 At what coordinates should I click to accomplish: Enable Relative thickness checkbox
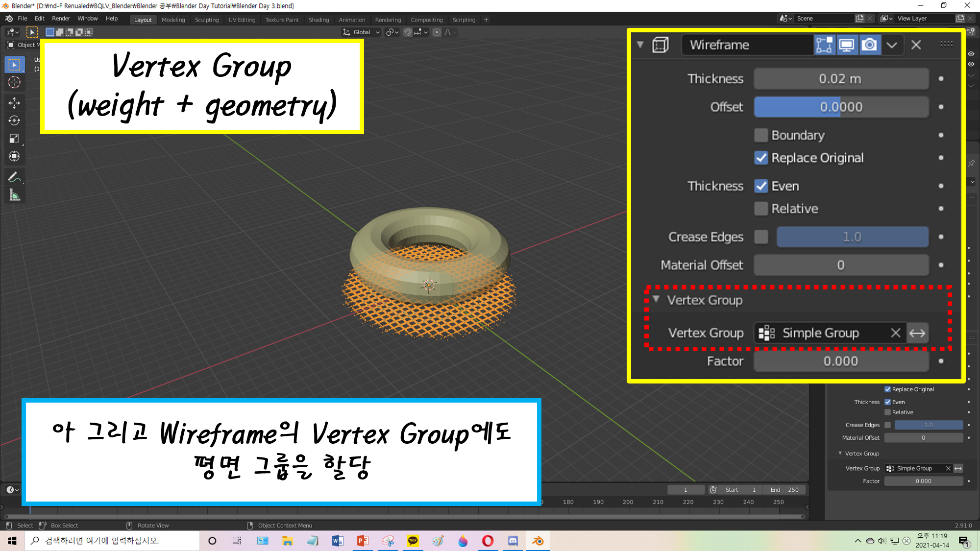click(760, 209)
